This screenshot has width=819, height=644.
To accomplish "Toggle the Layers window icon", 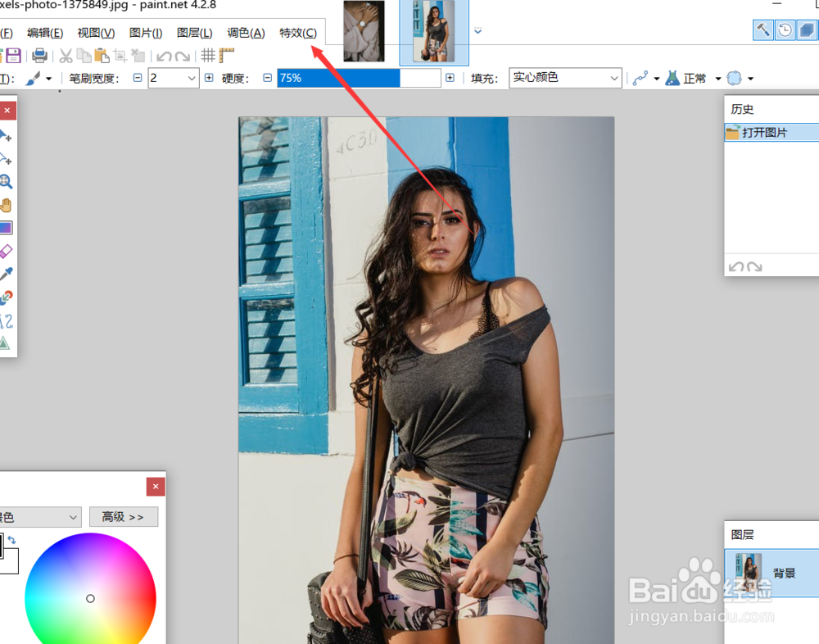I will [807, 29].
